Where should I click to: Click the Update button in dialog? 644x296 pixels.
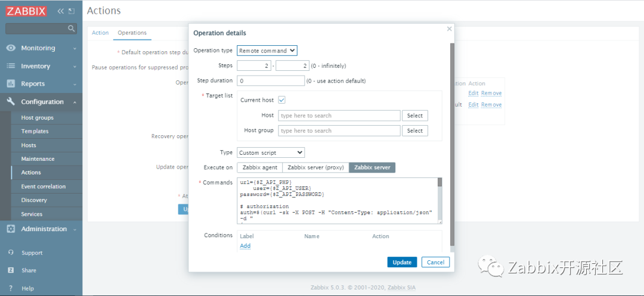pyautogui.click(x=402, y=263)
